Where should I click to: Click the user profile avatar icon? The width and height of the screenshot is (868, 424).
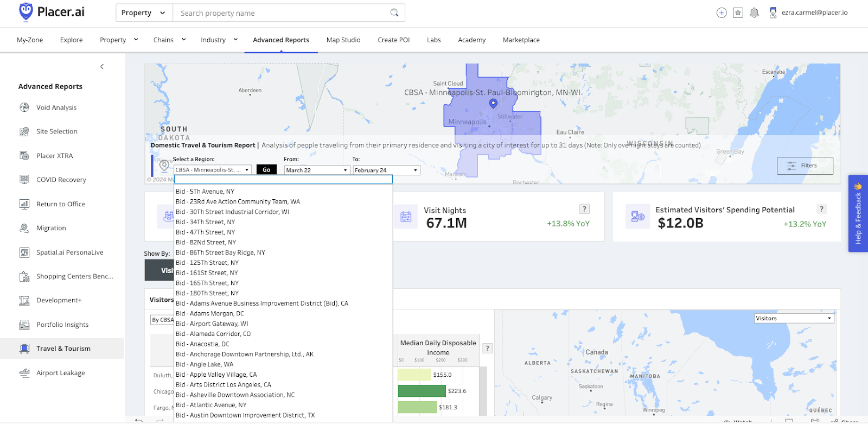(x=773, y=12)
